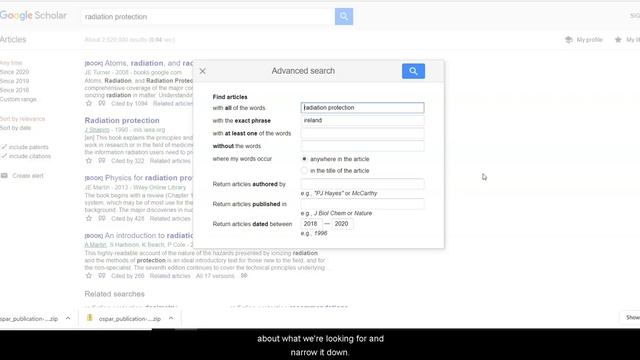Click the quote icon beside Cited by 428
Screen dimensions: 640x360
pyautogui.click(x=102, y=218)
